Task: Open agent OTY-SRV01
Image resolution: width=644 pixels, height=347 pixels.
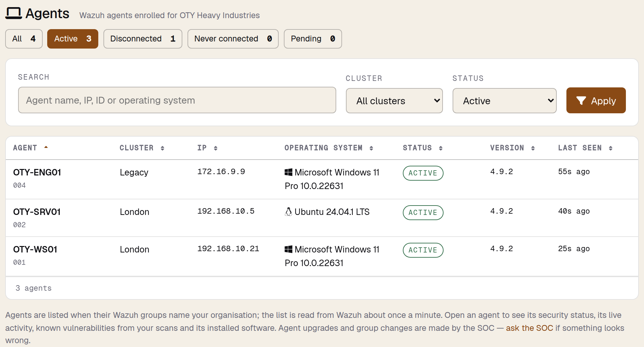Action: coord(37,212)
